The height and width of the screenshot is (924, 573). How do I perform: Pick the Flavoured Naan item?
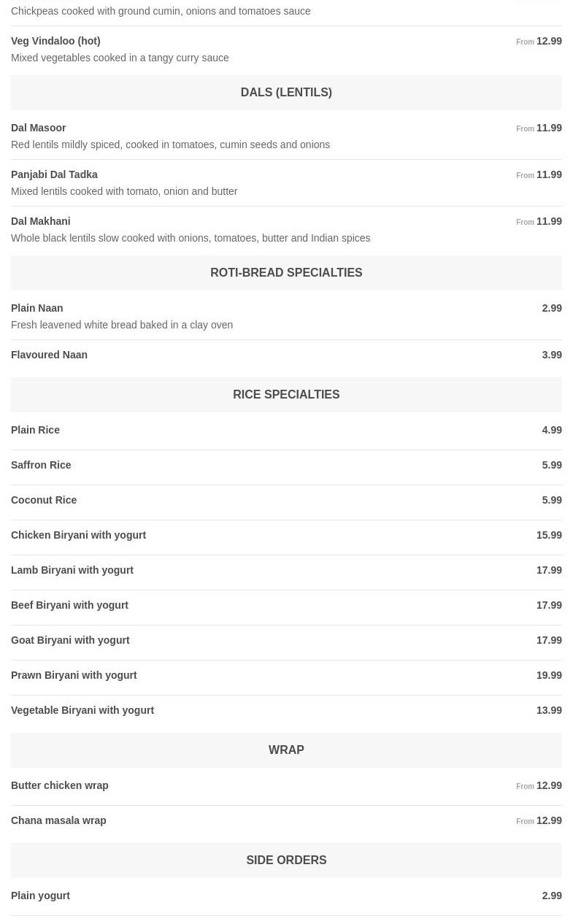point(49,355)
